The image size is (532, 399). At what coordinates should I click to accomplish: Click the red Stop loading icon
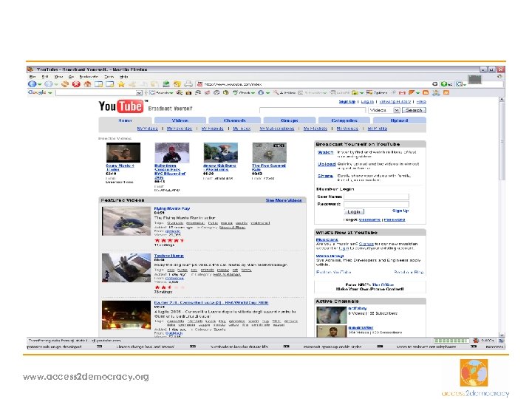pyautogui.click(x=76, y=83)
